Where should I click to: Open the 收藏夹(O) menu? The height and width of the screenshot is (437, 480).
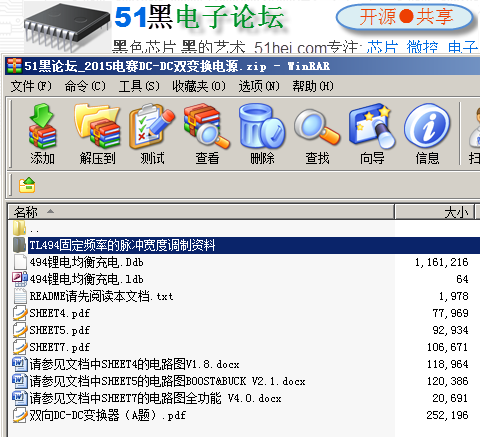click(199, 86)
